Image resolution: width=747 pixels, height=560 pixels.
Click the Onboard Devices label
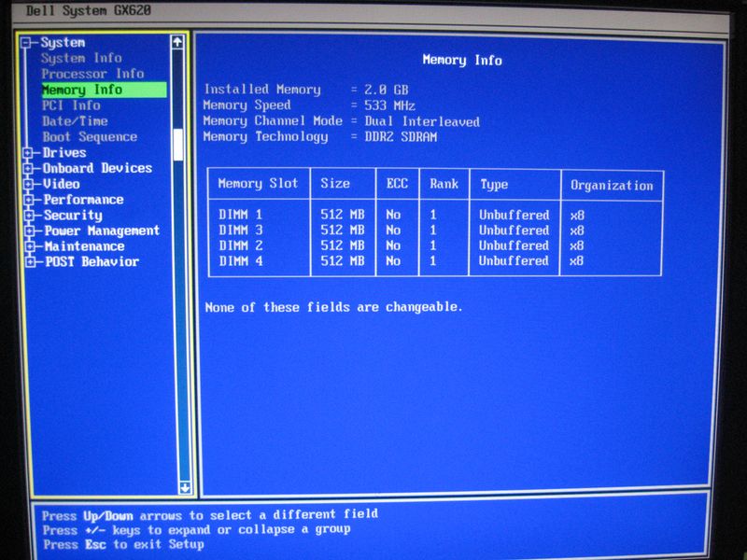click(97, 168)
